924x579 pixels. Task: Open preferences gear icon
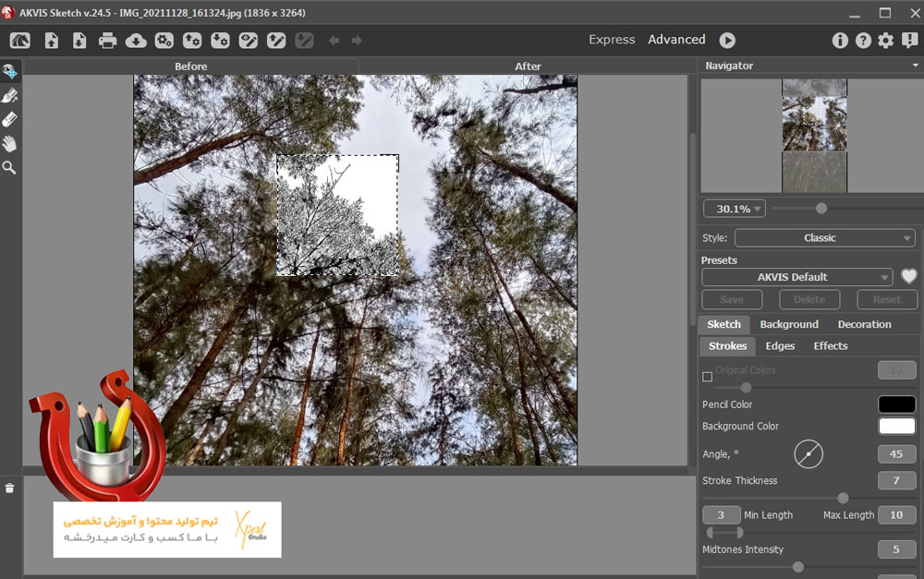pyautogui.click(x=886, y=40)
